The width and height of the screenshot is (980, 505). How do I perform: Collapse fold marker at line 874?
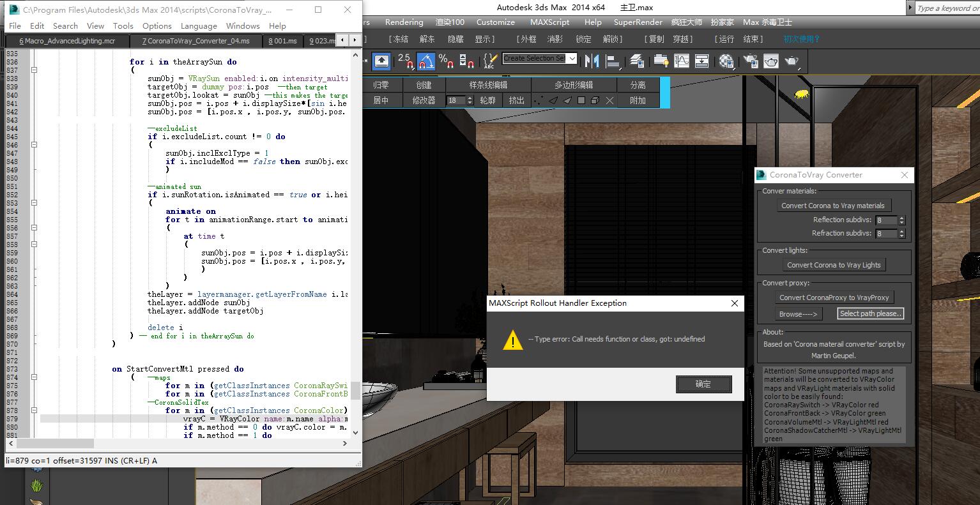(x=34, y=377)
